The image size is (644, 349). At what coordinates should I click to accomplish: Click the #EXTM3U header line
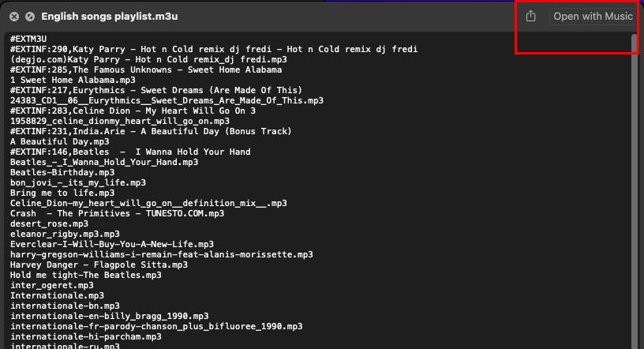point(28,39)
